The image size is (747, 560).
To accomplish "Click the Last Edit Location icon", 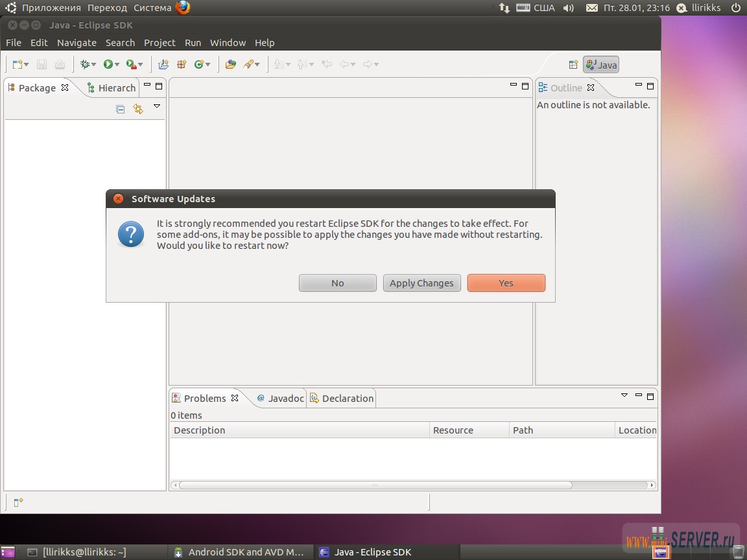I will coord(327,64).
